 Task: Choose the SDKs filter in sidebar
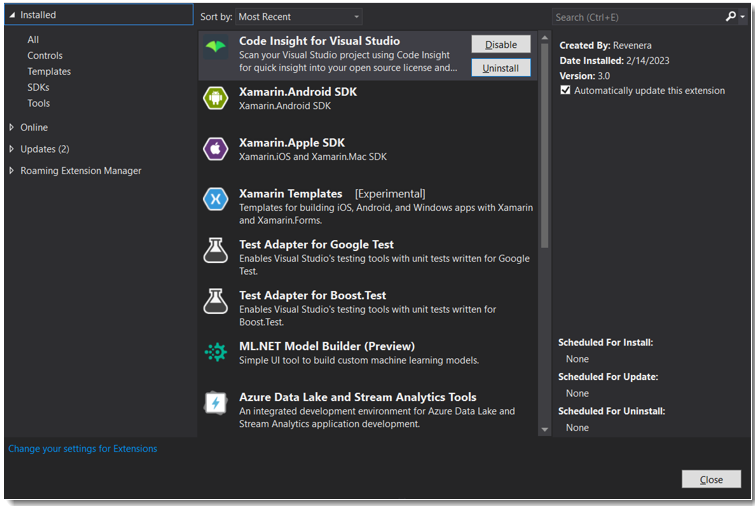(39, 88)
